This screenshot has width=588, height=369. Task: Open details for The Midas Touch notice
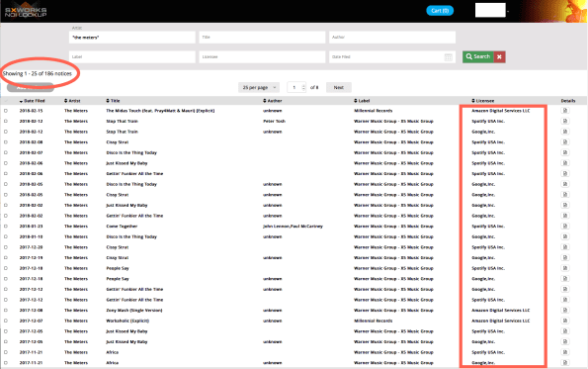pos(564,111)
